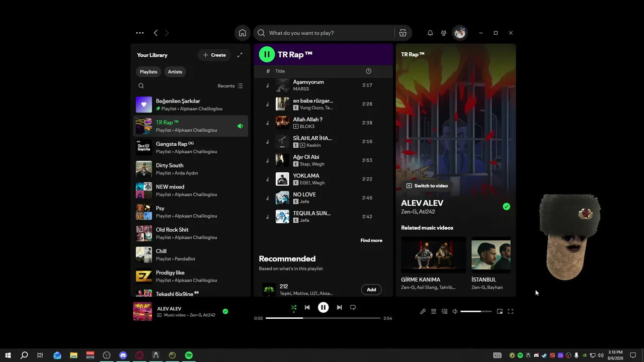The image size is (644, 362).
Task: Open Old Rock Shit playlist
Action: tap(191, 233)
